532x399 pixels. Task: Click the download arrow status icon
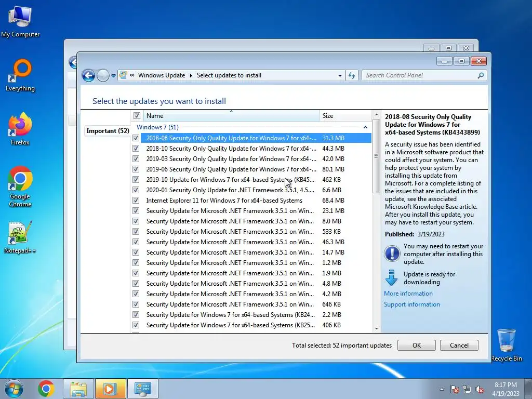(x=392, y=278)
